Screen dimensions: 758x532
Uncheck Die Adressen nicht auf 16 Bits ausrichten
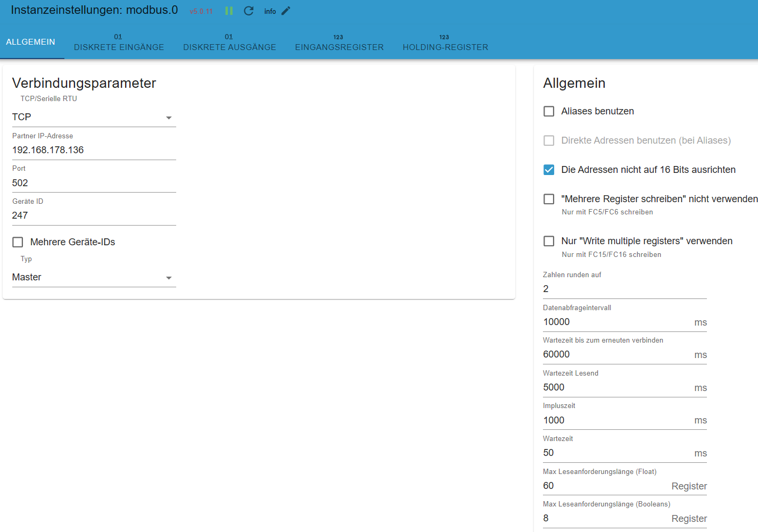pyautogui.click(x=549, y=170)
